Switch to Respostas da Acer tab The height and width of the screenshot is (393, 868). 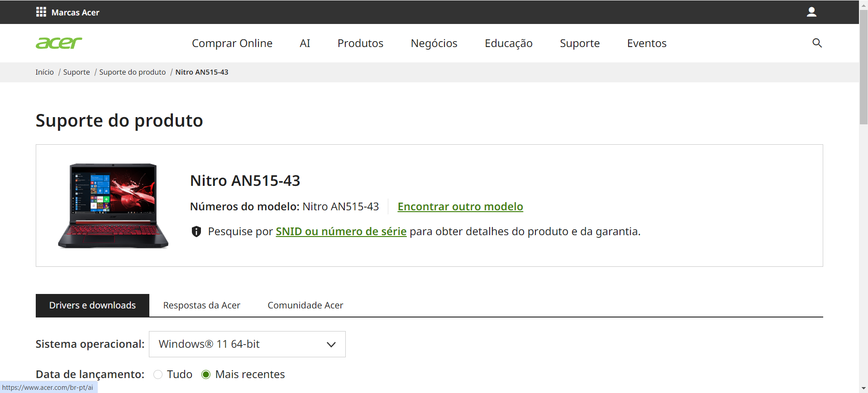pyautogui.click(x=202, y=305)
